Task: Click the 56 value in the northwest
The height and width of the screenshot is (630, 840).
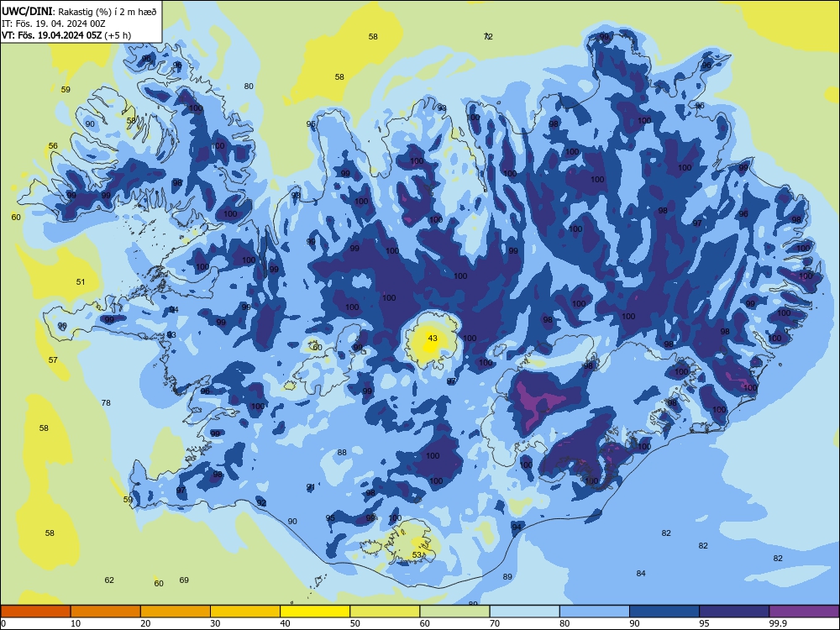Action: point(52,145)
